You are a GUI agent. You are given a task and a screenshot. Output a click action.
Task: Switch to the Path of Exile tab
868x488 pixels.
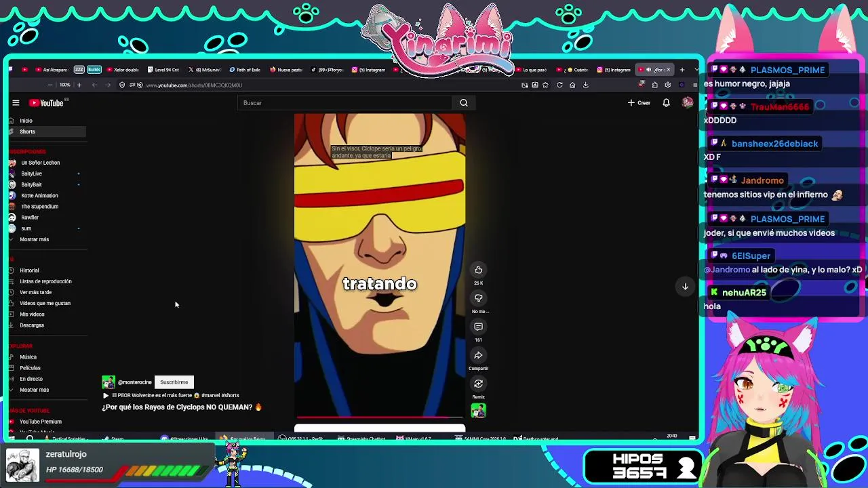pyautogui.click(x=245, y=69)
